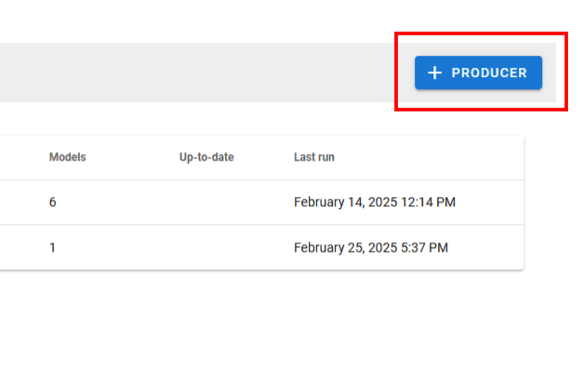Click the table header row between Up-to-date and Last run
This screenshot has width=584, height=392.
pos(264,157)
